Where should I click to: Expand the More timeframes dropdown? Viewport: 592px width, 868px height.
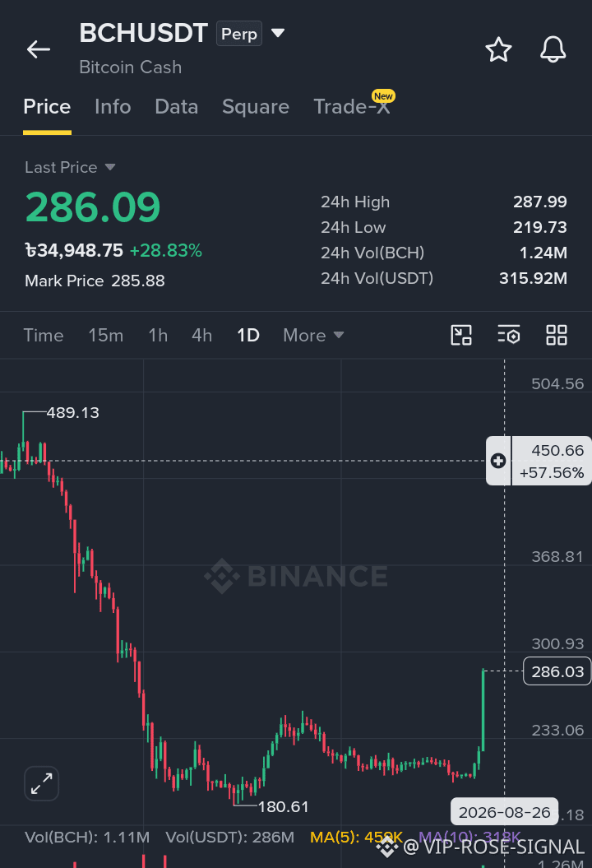314,335
